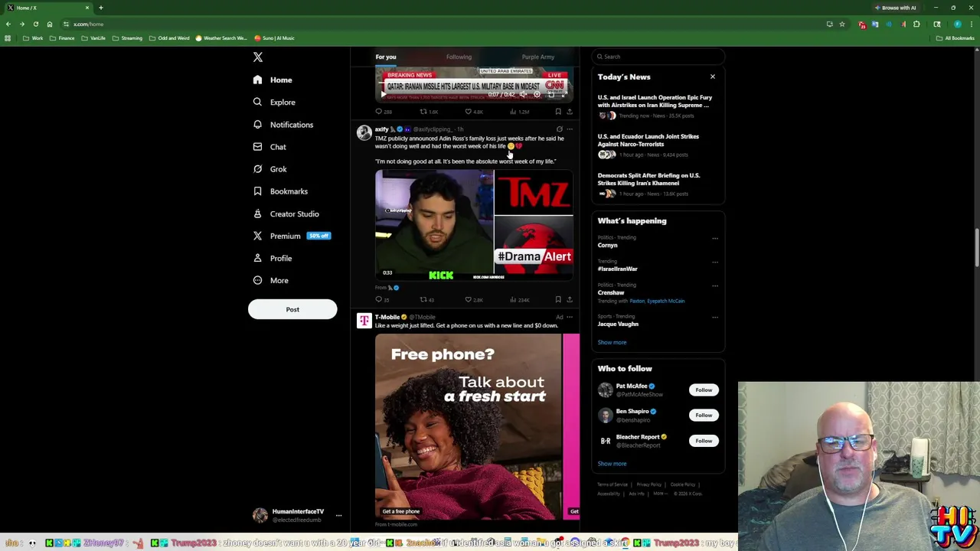Reload the page in Chrome toolbar
This screenshot has width=980, height=551.
35,24
